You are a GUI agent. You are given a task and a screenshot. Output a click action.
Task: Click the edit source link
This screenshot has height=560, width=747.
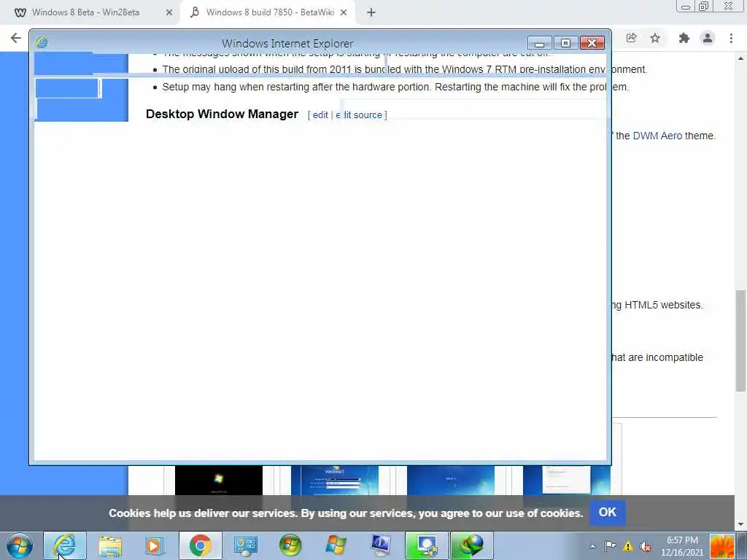tap(359, 114)
